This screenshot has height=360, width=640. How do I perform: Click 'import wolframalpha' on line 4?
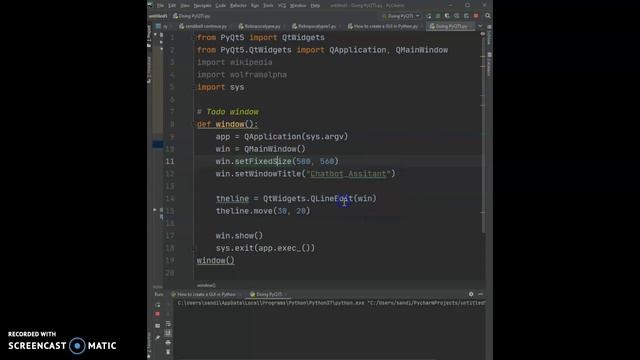(242, 75)
